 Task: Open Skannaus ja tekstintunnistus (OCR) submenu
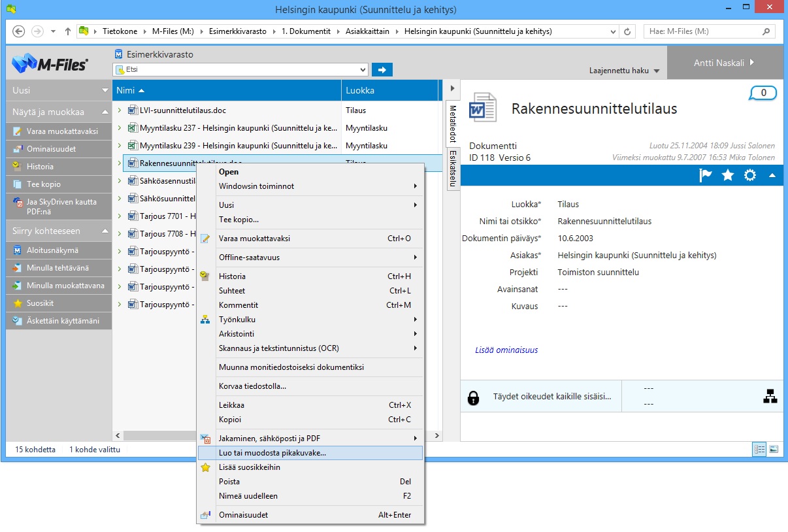pyautogui.click(x=311, y=348)
